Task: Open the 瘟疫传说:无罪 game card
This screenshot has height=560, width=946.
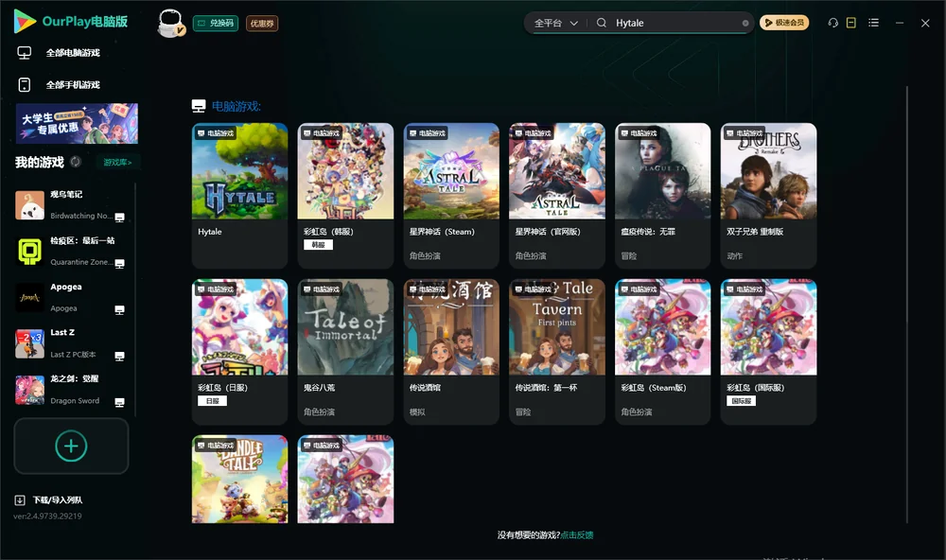Action: pyautogui.click(x=663, y=196)
